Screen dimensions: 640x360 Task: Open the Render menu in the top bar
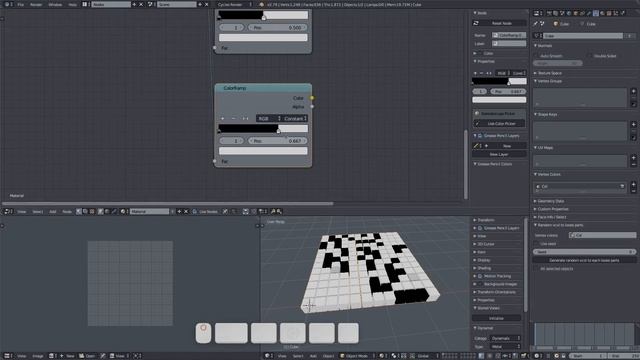pos(36,4)
